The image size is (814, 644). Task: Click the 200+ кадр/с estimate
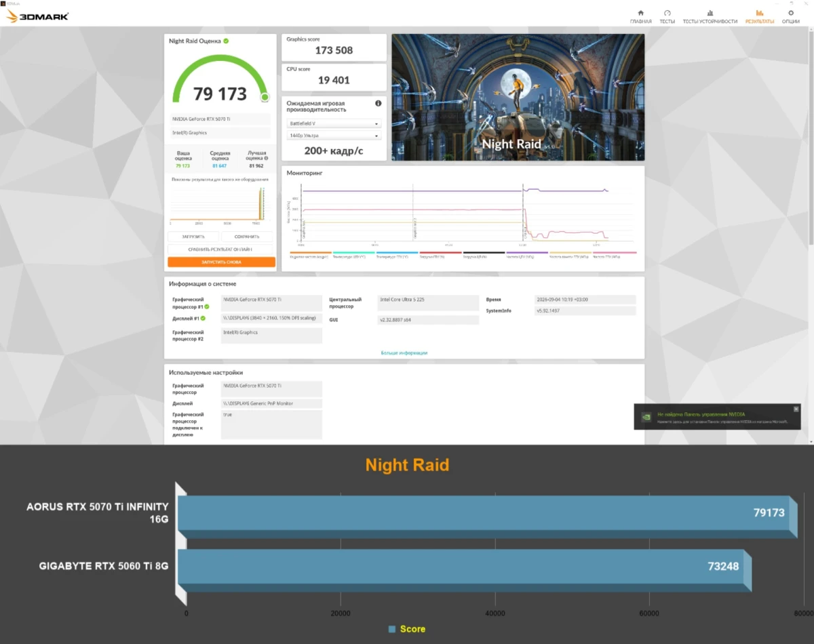tap(334, 150)
